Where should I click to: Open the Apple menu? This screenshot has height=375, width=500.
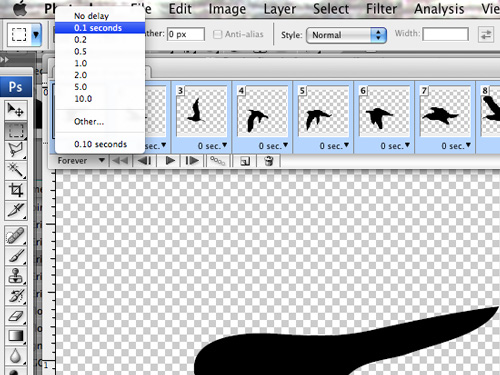click(20, 9)
